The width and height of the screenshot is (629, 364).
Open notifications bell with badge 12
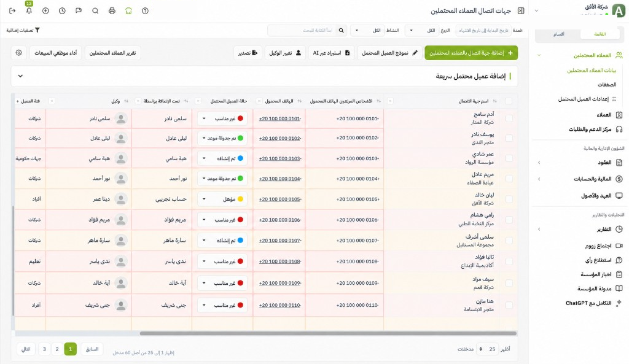pos(29,11)
